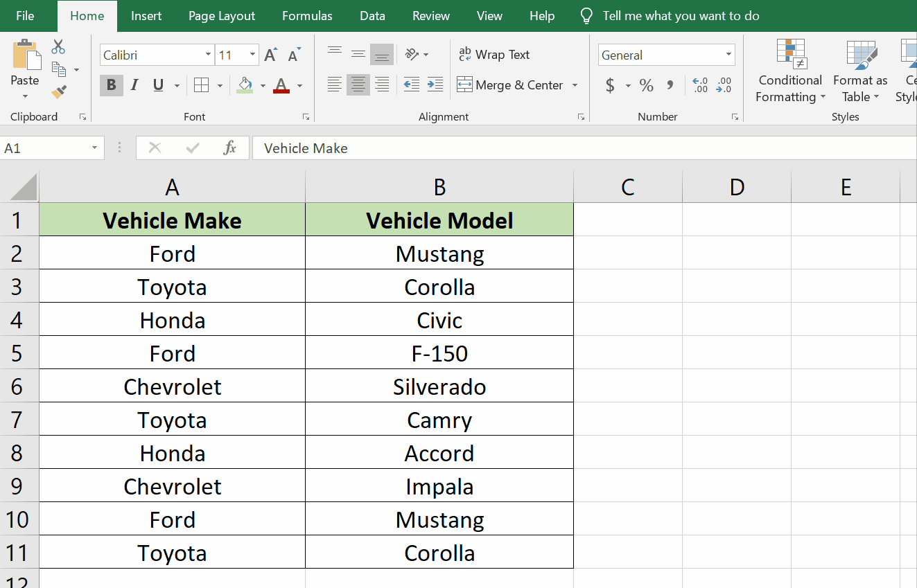Expand the Merge & Center dropdown arrow
This screenshot has height=588, width=917.
(x=575, y=85)
